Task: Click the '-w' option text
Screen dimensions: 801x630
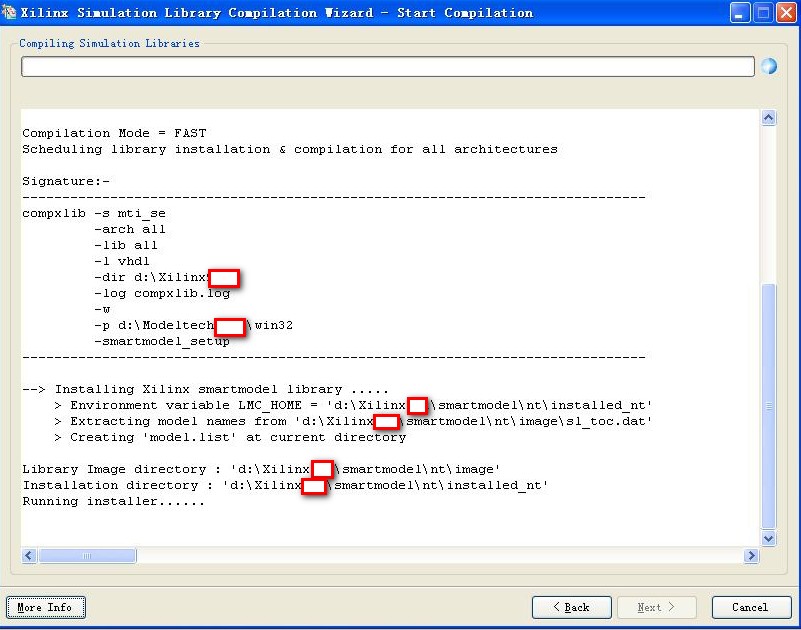Action: pyautogui.click(x=102, y=309)
